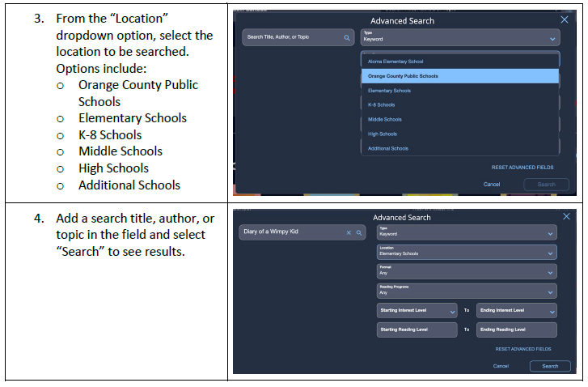Open the Starting Interest Level dropdown
The width and height of the screenshot is (588, 387).
[418, 310]
